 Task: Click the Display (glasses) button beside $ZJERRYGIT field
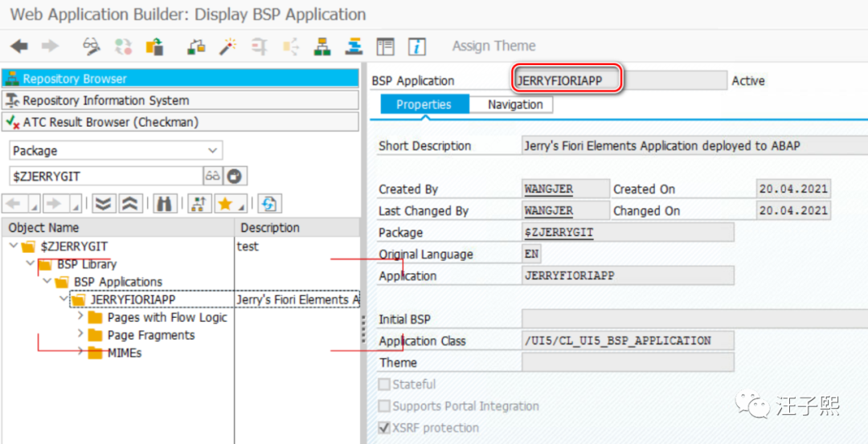(x=213, y=177)
